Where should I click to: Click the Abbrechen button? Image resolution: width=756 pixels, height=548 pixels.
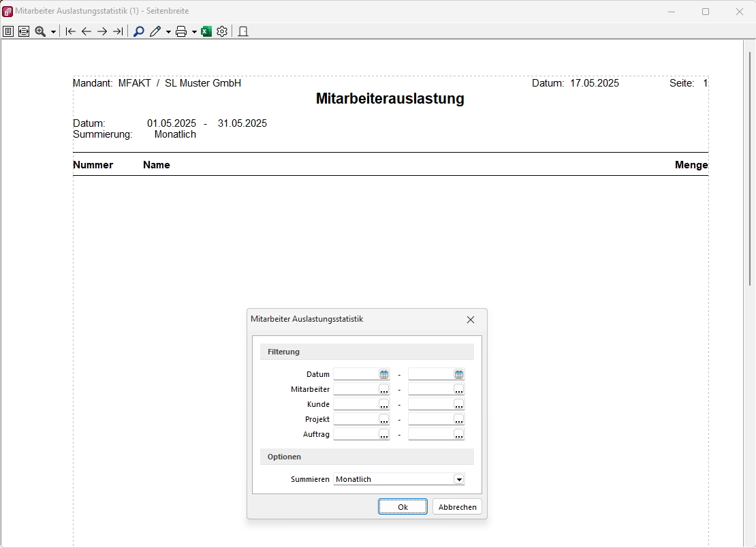tap(457, 506)
